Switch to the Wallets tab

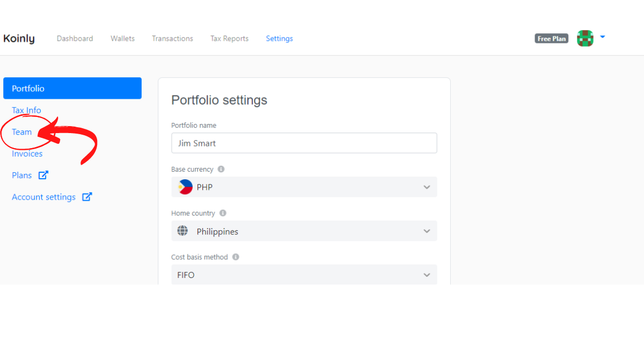click(x=122, y=39)
